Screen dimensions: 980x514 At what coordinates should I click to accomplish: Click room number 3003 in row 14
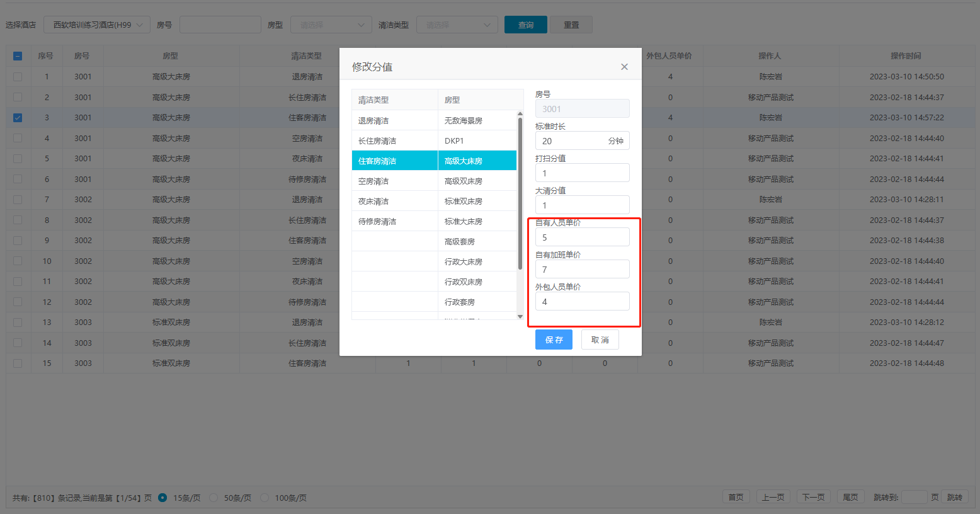pos(83,343)
